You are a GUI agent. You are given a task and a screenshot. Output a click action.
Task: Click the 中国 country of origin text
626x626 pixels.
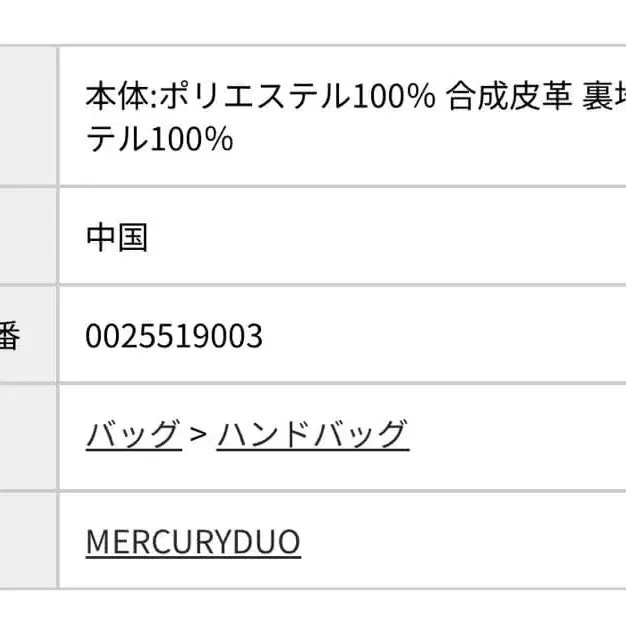[x=117, y=238]
